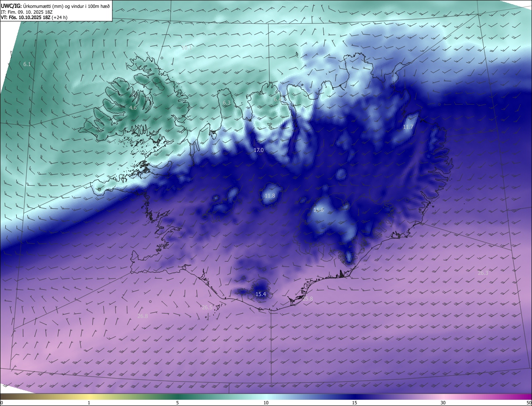532x406 pixels.
Task: Click the faint 10.1 value on the map
Action: 187,48
